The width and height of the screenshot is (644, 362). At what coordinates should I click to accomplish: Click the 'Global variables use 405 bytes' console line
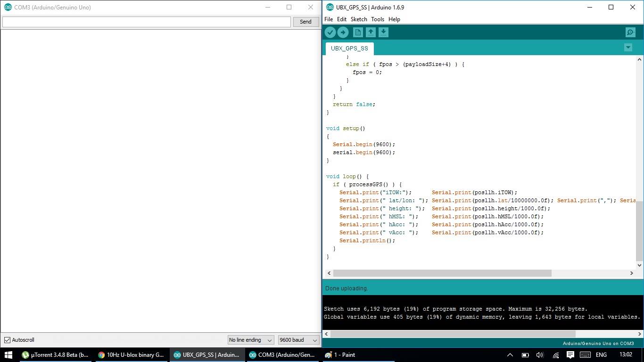click(482, 317)
